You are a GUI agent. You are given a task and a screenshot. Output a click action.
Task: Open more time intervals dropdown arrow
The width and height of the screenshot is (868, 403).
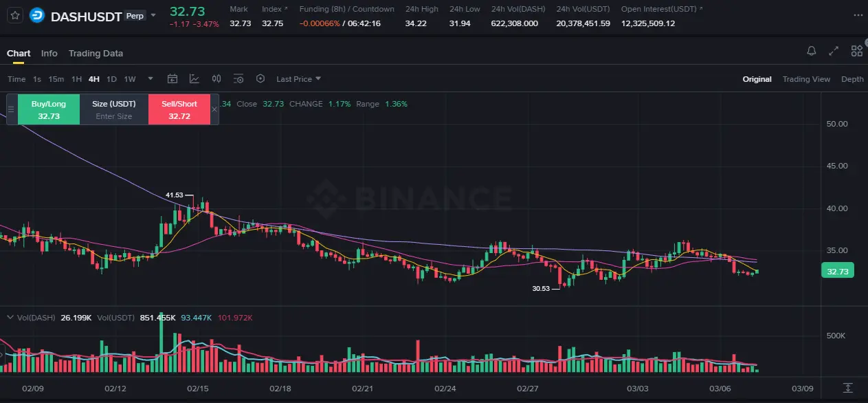point(151,79)
